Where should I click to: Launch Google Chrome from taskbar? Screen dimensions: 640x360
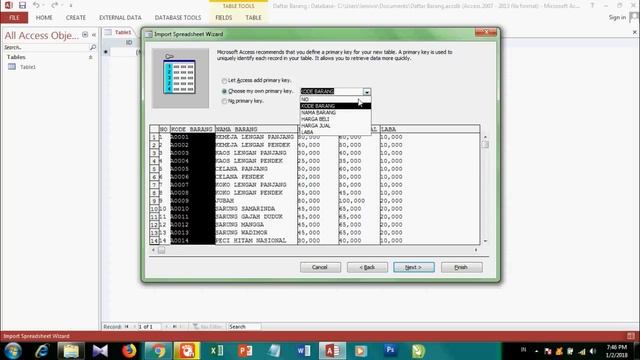pyautogui.click(x=158, y=351)
